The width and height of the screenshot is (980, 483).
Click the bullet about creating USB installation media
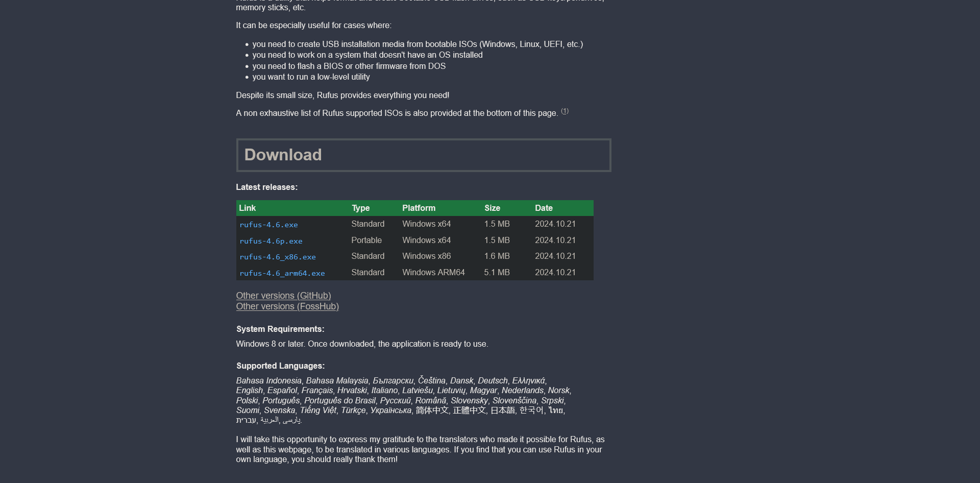coord(418,44)
